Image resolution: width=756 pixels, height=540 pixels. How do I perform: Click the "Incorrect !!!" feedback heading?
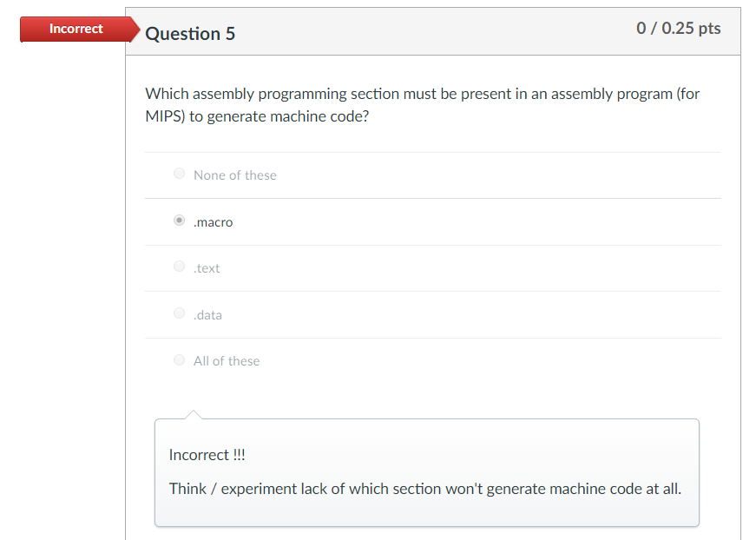point(207,454)
